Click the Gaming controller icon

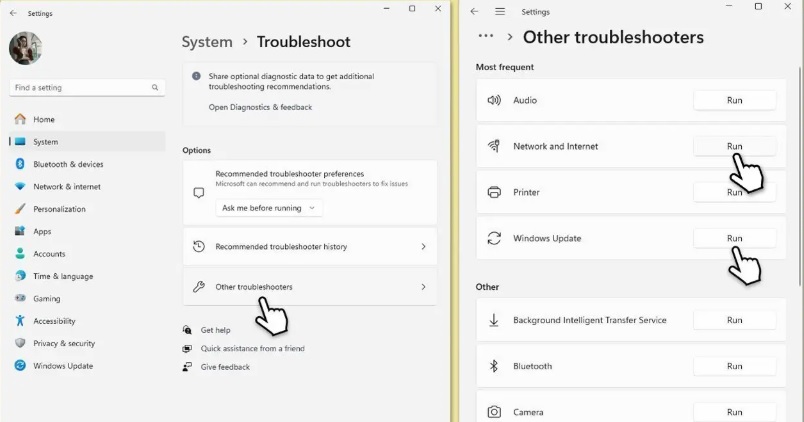(20, 298)
